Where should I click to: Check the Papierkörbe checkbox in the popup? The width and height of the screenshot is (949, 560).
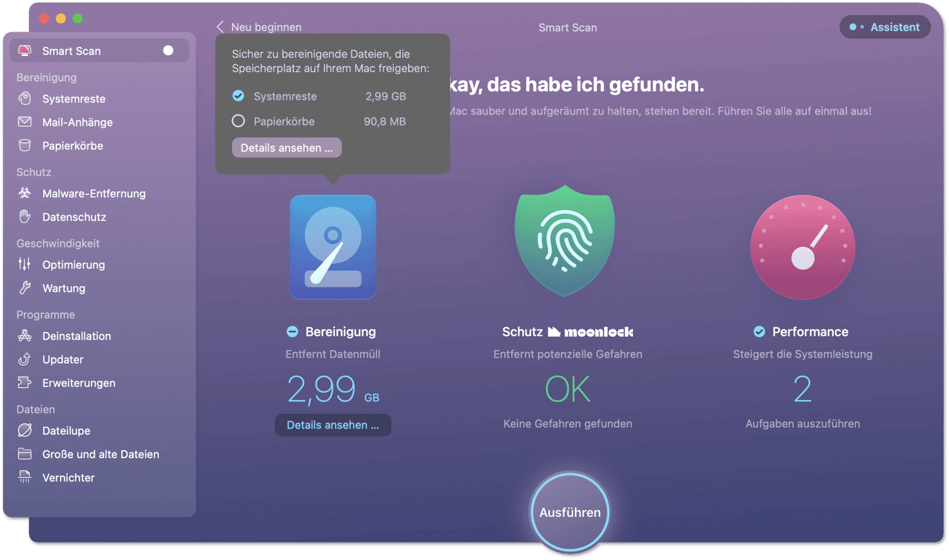[x=239, y=121]
